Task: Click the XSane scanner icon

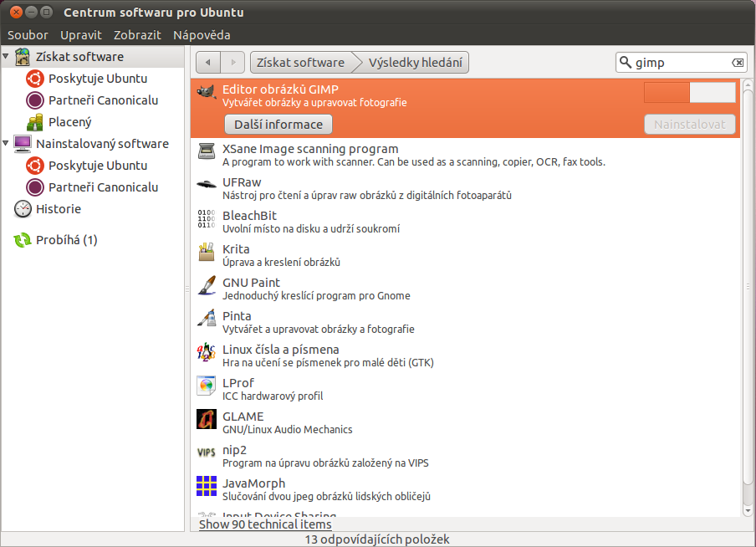Action: (207, 151)
